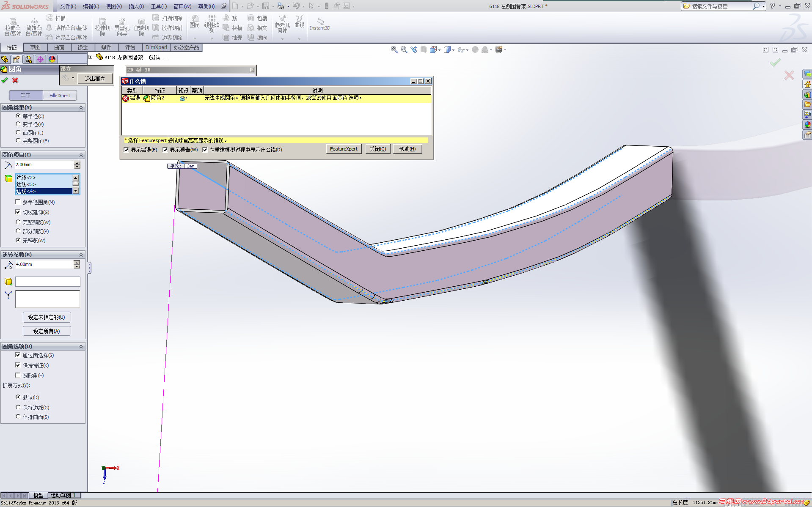Image resolution: width=812 pixels, height=507 pixels.
Task: Open the FeatureManager design tree tab
Action: 5,59
